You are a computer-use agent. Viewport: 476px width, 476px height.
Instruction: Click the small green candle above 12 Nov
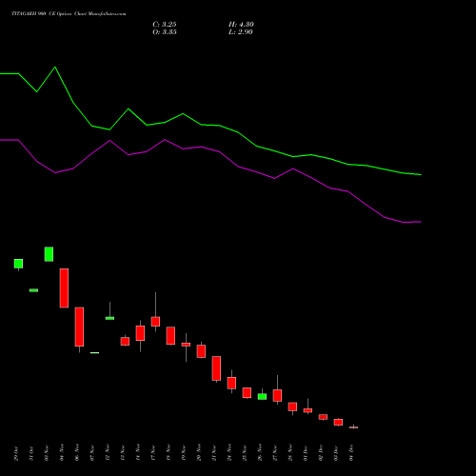[109, 318]
